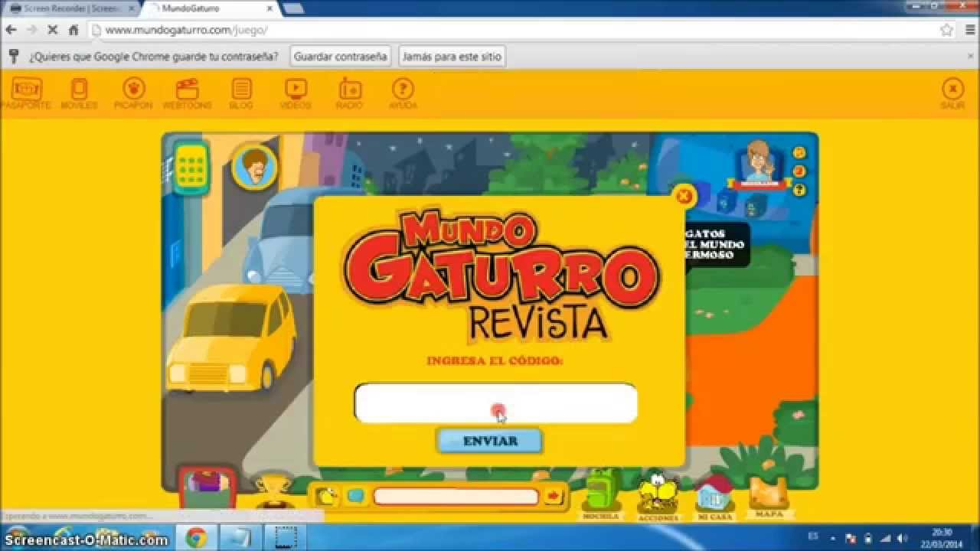Open the Webtoons clapperboard icon

(x=187, y=93)
